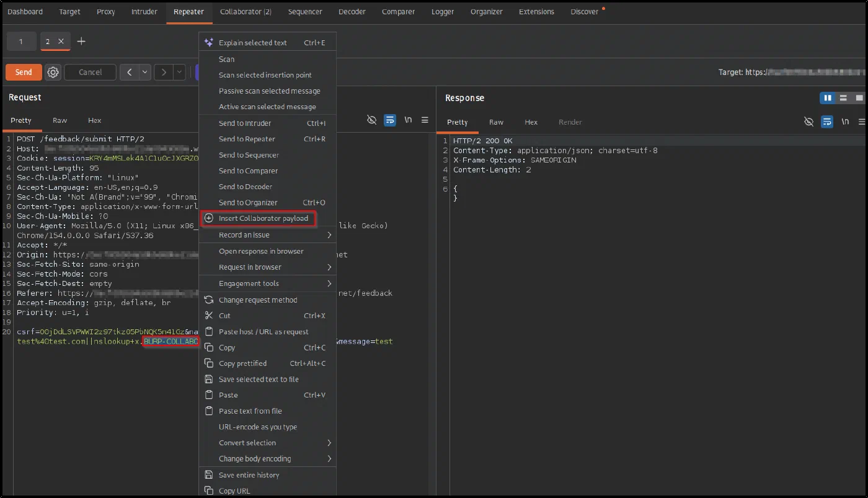Choose Paste host / URL as request
This screenshot has width=868, height=498.
tap(267, 332)
